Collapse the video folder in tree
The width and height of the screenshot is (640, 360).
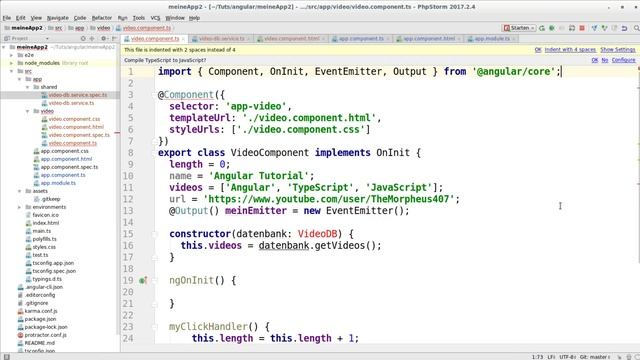[27, 111]
